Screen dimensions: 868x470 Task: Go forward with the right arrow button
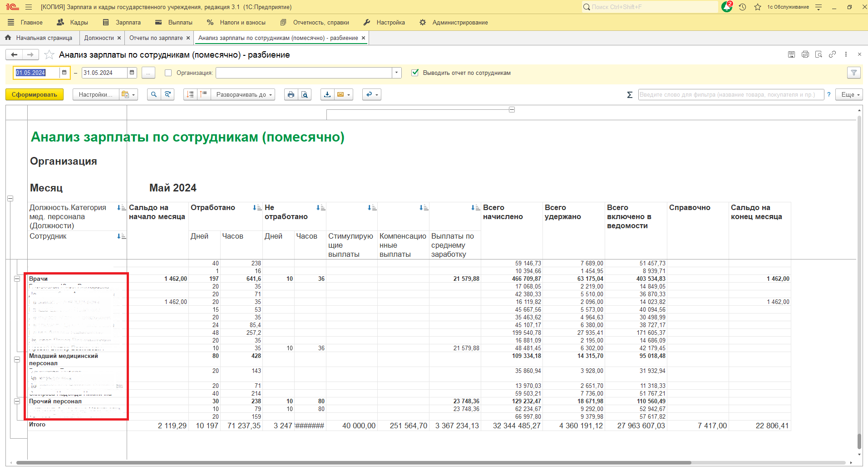[30, 55]
